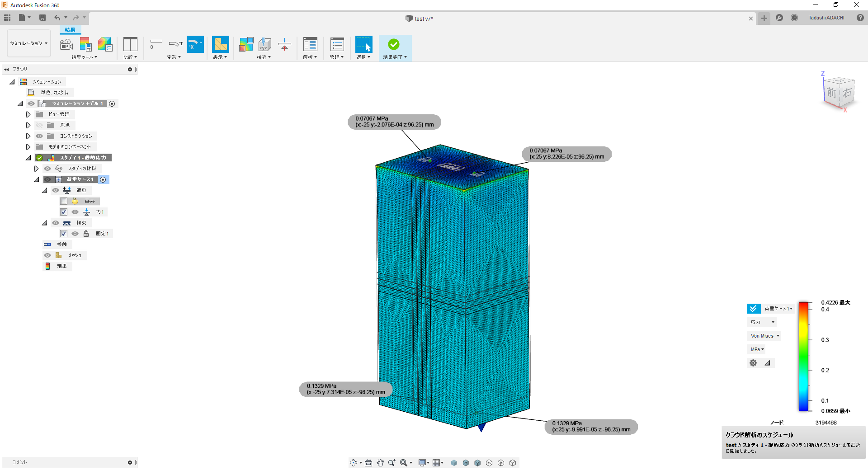Open the legend settings gear icon
868x470 pixels.
point(753,363)
